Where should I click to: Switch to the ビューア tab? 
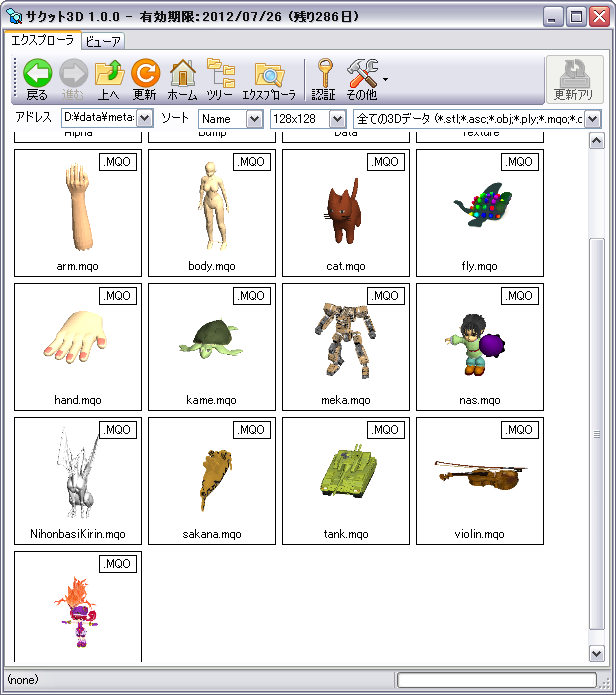click(103, 42)
